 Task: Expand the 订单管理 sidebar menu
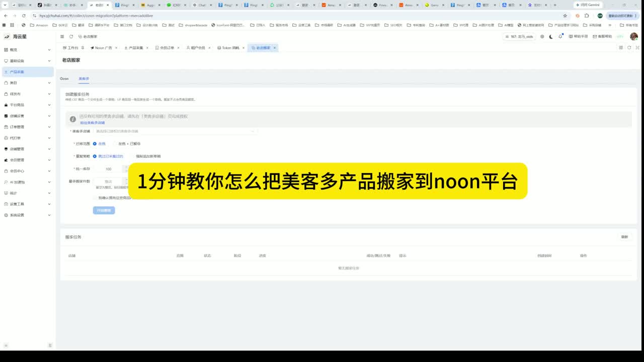[27, 127]
